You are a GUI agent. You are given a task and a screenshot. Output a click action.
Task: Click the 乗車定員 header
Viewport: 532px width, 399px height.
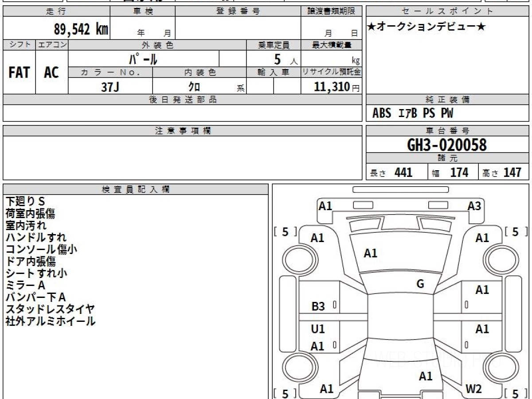click(x=274, y=45)
